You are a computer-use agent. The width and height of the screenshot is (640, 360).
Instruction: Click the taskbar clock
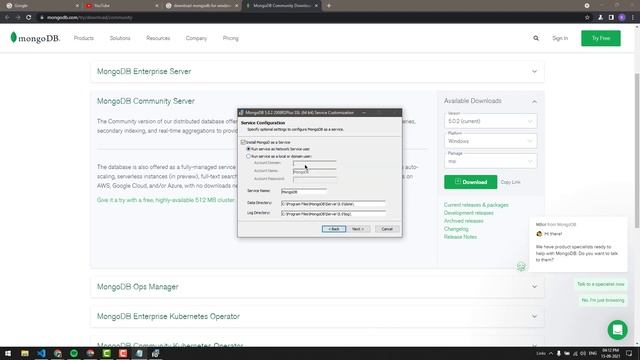610,353
